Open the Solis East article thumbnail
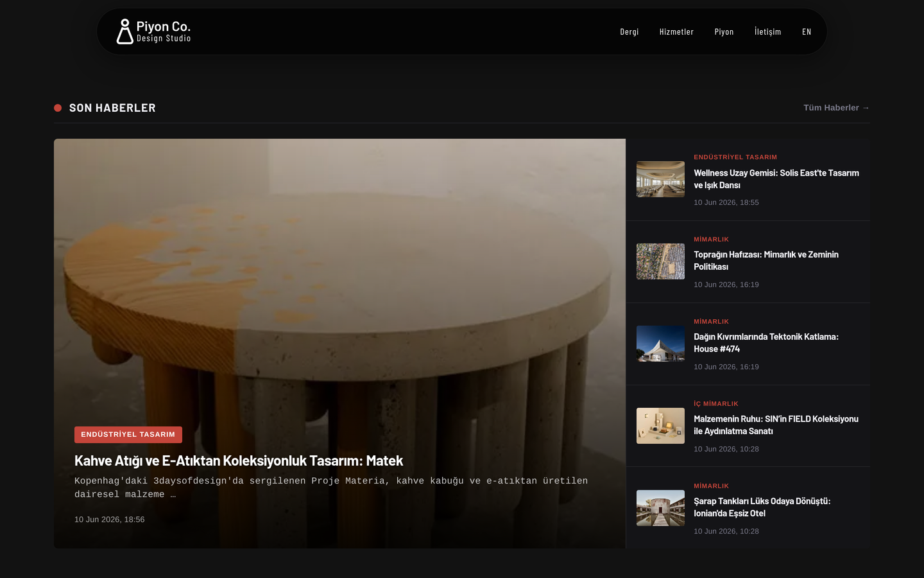The image size is (924, 578). [x=660, y=179]
